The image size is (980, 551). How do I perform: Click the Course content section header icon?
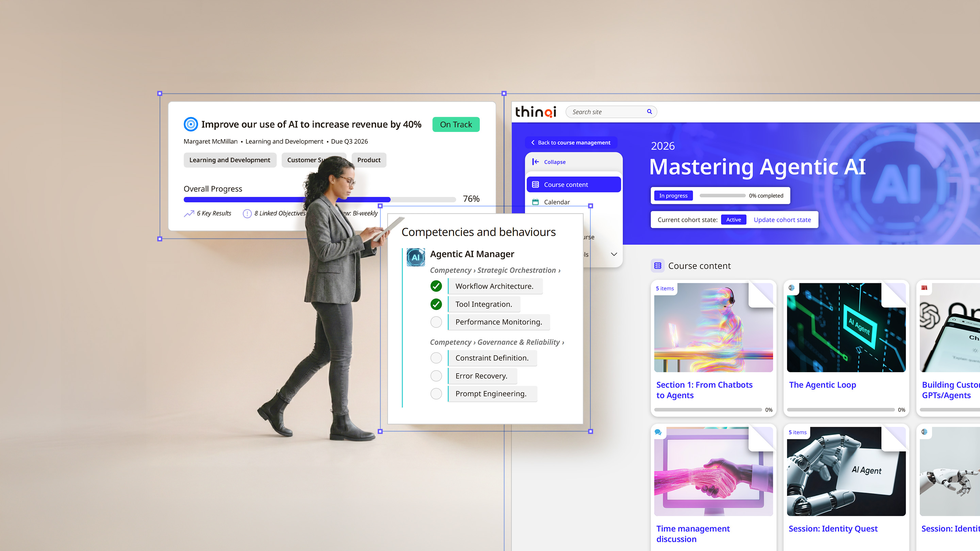pyautogui.click(x=657, y=265)
